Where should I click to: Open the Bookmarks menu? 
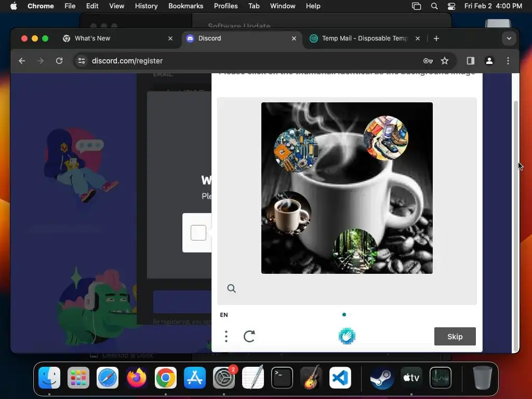(185, 6)
